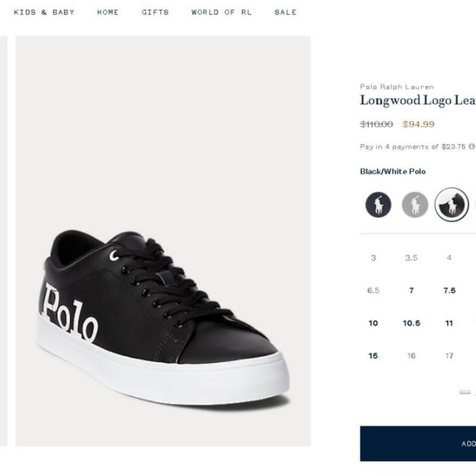Click the size guide ruler icon
The height and width of the screenshot is (476, 476).
point(465,392)
